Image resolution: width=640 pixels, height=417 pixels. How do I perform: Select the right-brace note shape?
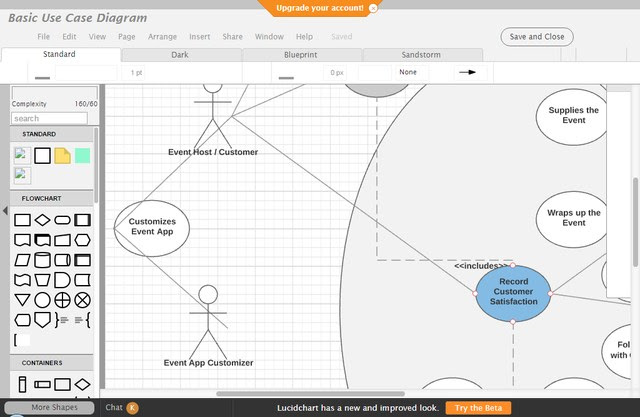coord(61,320)
